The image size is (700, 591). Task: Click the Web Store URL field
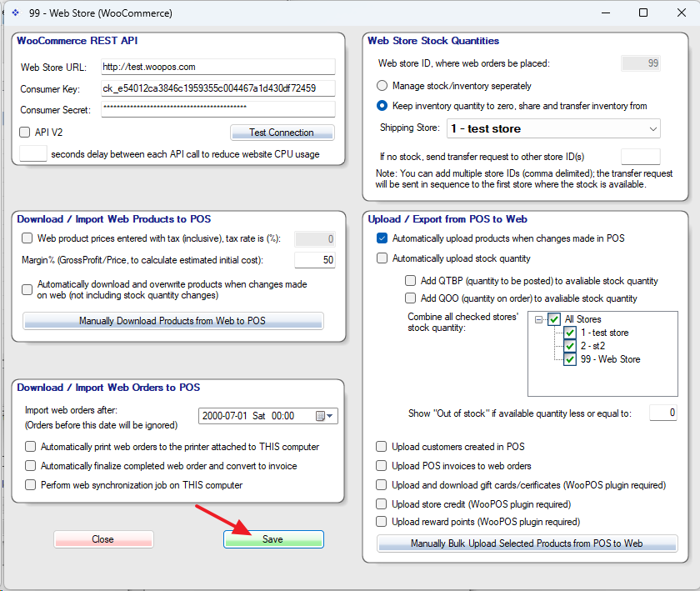point(217,67)
